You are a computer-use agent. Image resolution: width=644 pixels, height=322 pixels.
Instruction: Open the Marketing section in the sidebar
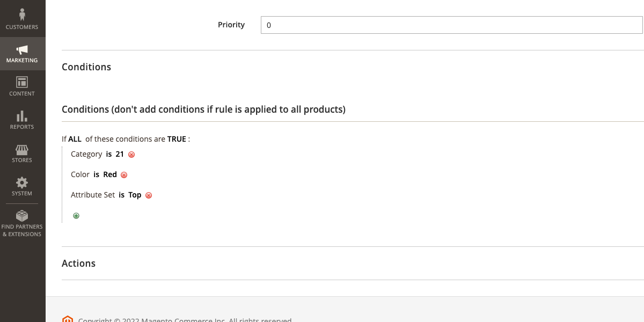[x=22, y=53]
